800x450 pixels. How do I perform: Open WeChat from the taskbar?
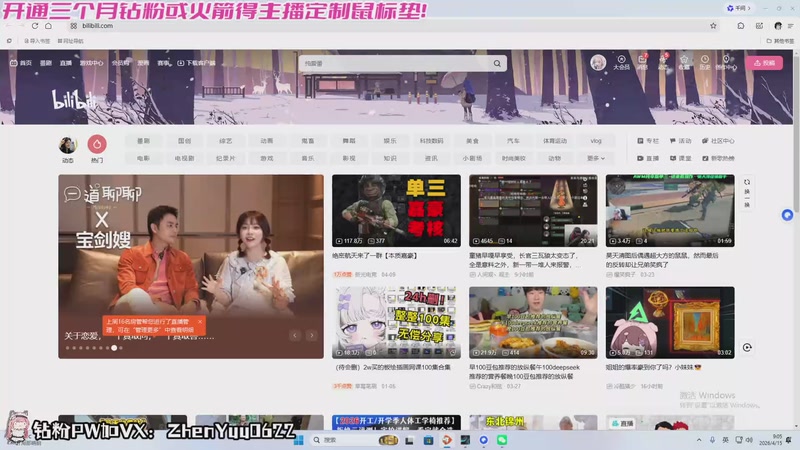point(502,440)
